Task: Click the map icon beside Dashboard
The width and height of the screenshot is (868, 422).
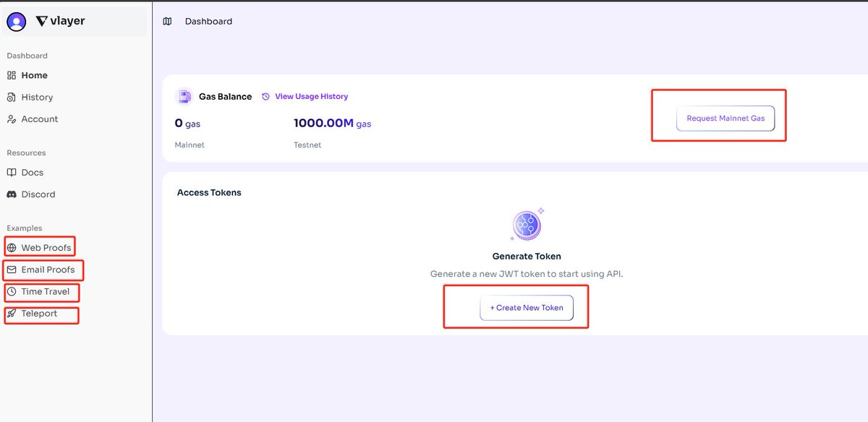Action: pyautogui.click(x=168, y=22)
